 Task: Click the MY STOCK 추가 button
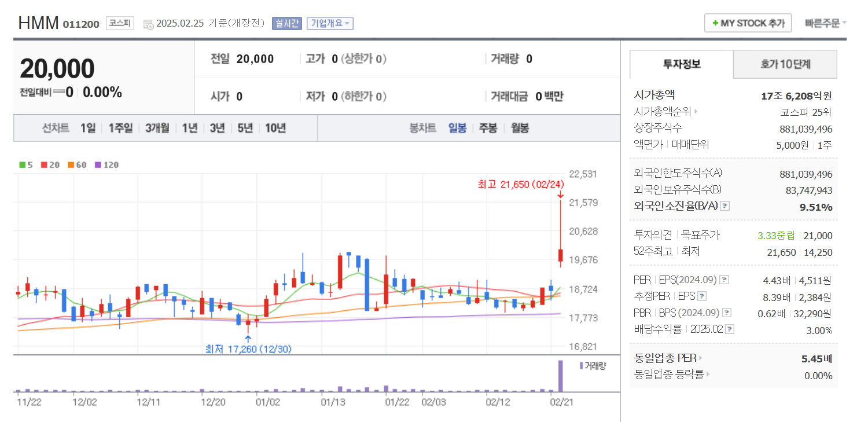pos(748,23)
